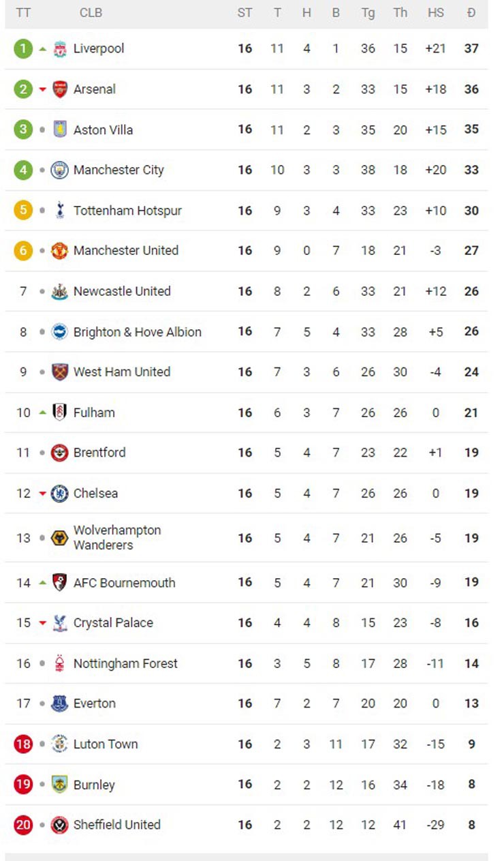
Task: Open the Brighton & Hove Albion link
Action: pyautogui.click(x=137, y=332)
